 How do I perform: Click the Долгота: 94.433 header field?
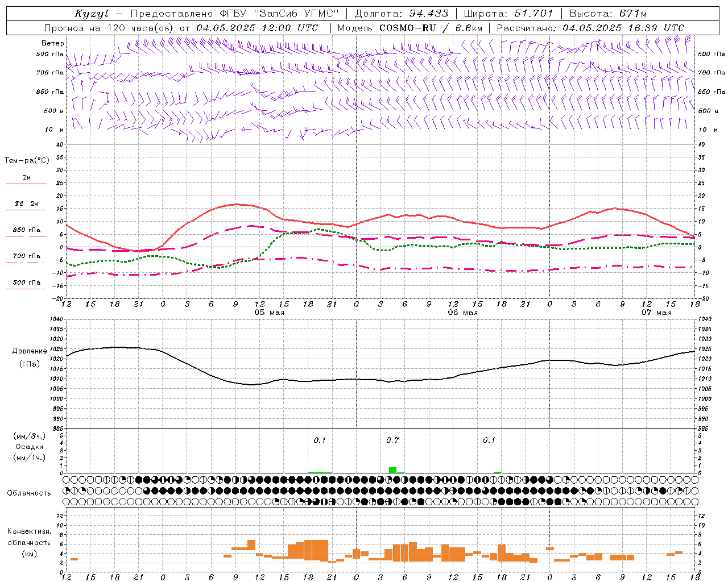402,14
